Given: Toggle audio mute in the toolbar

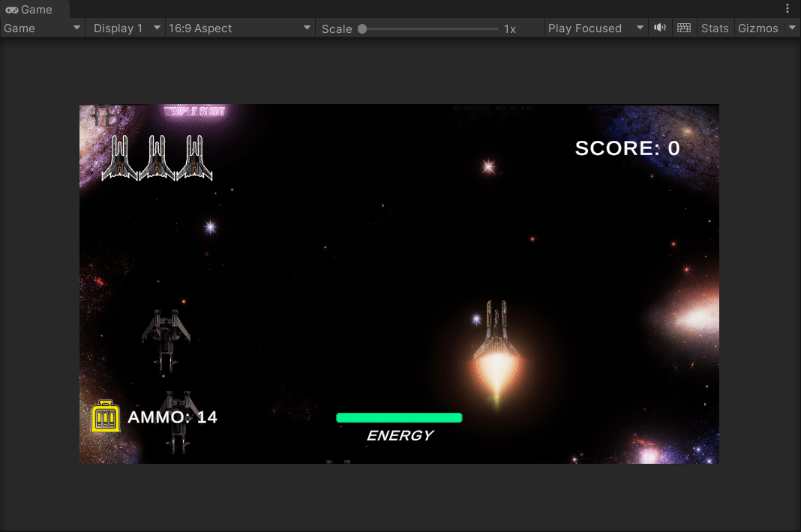Looking at the screenshot, I should tap(659, 28).
